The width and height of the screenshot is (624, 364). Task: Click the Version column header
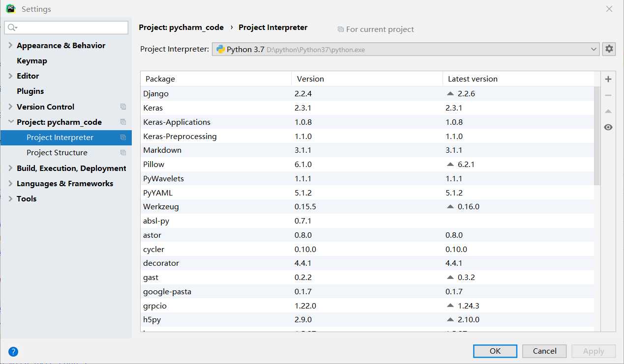pyautogui.click(x=367, y=79)
